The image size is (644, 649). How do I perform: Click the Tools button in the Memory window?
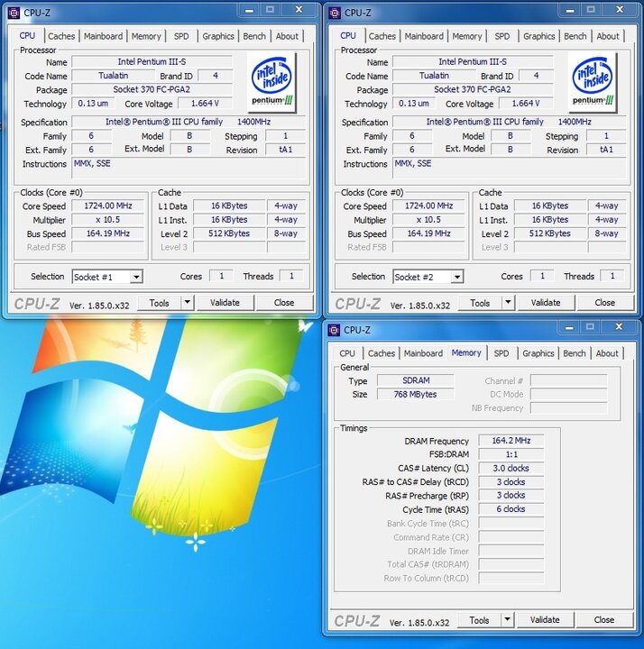(479, 620)
